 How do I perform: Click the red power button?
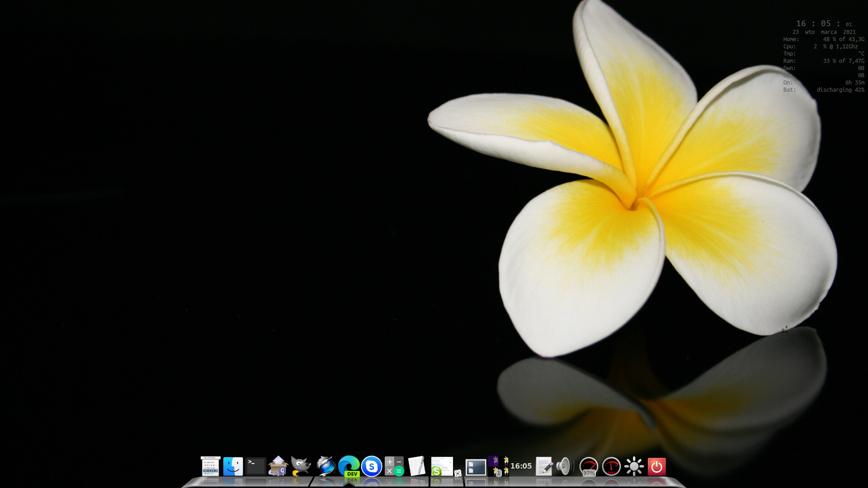click(x=656, y=467)
